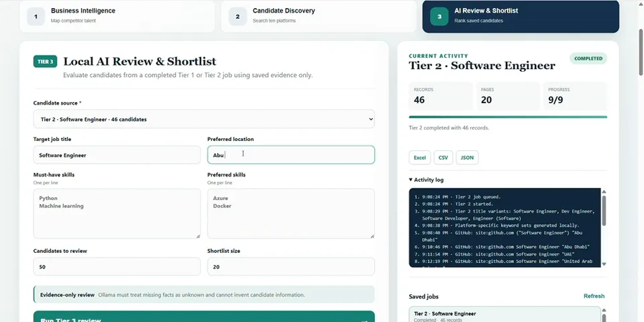This screenshot has height=322, width=644.
Task: Refresh the saved jobs list
Action: pyautogui.click(x=594, y=296)
